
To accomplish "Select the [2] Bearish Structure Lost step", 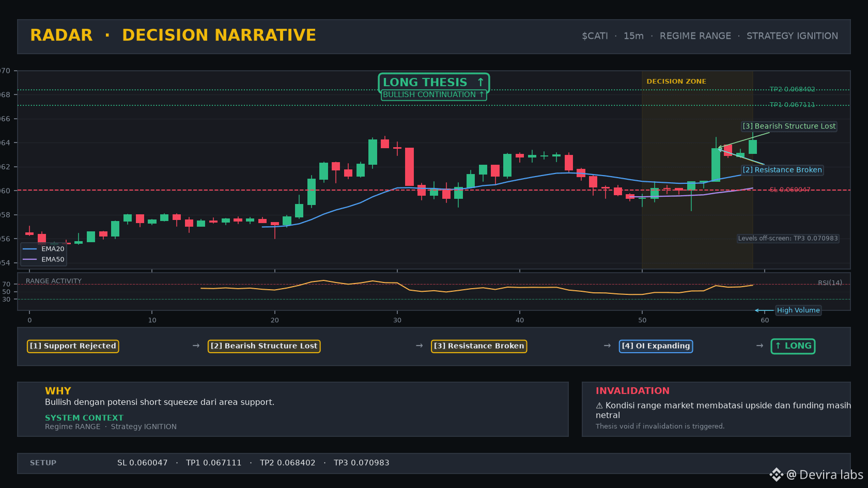I will pyautogui.click(x=264, y=346).
